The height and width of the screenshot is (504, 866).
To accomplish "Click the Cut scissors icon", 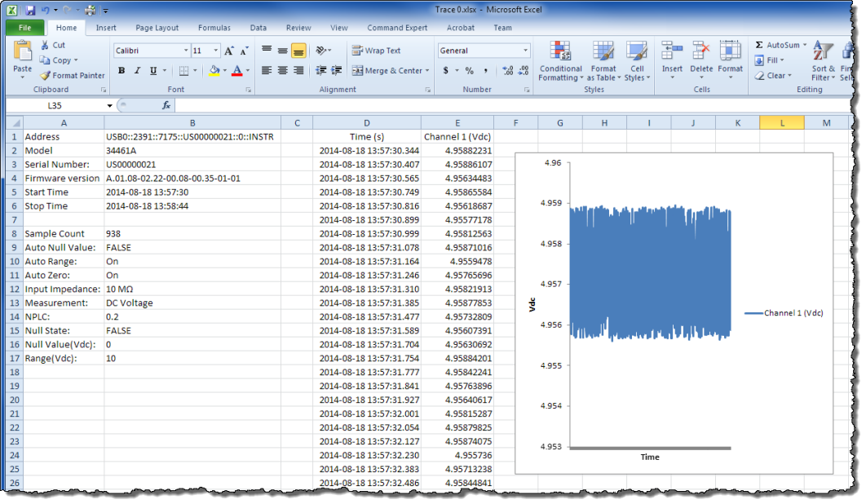I will 45,45.
